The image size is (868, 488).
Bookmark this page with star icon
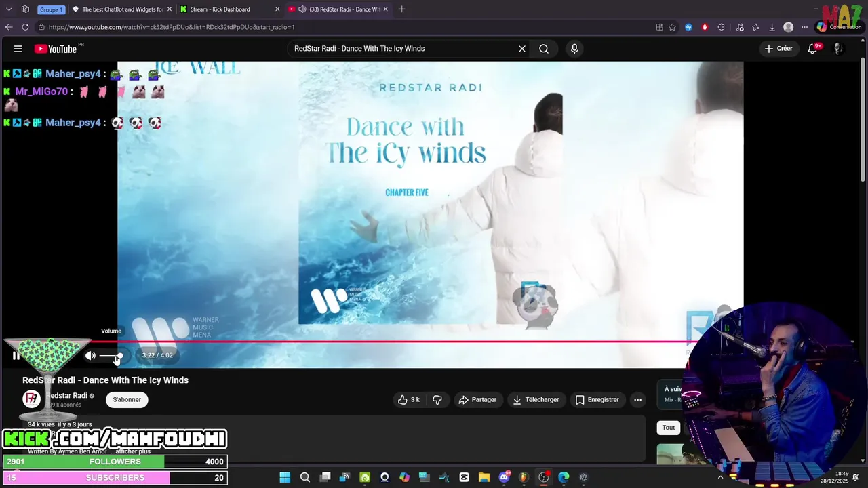(672, 27)
